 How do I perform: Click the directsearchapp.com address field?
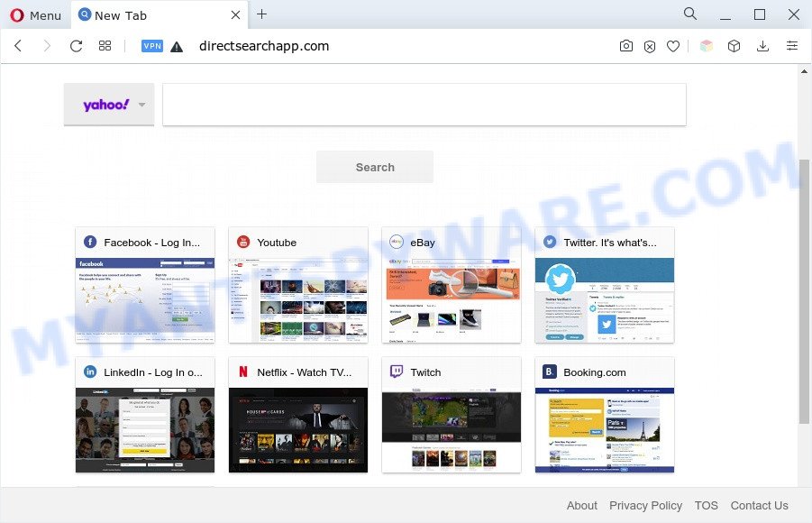click(264, 46)
